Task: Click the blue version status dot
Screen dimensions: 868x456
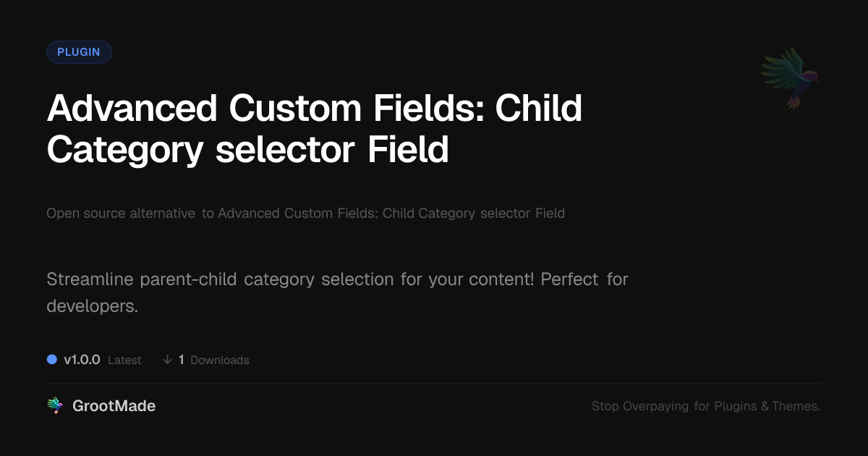Action: point(52,359)
